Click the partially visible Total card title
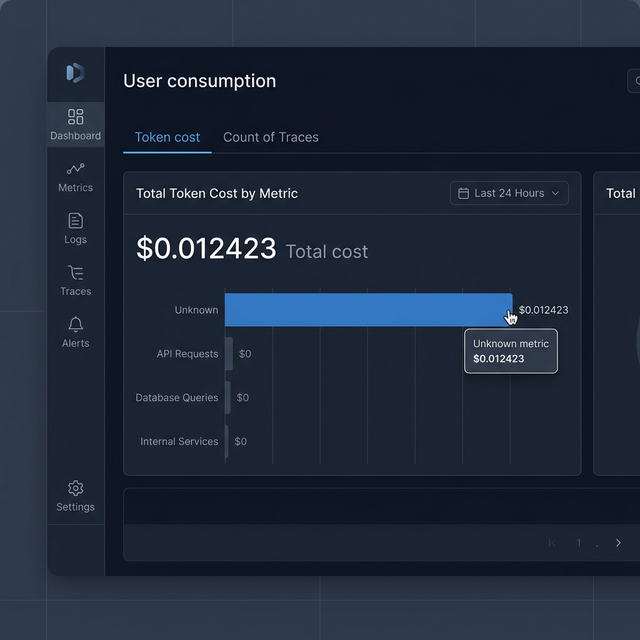The width and height of the screenshot is (640, 640). (621, 193)
